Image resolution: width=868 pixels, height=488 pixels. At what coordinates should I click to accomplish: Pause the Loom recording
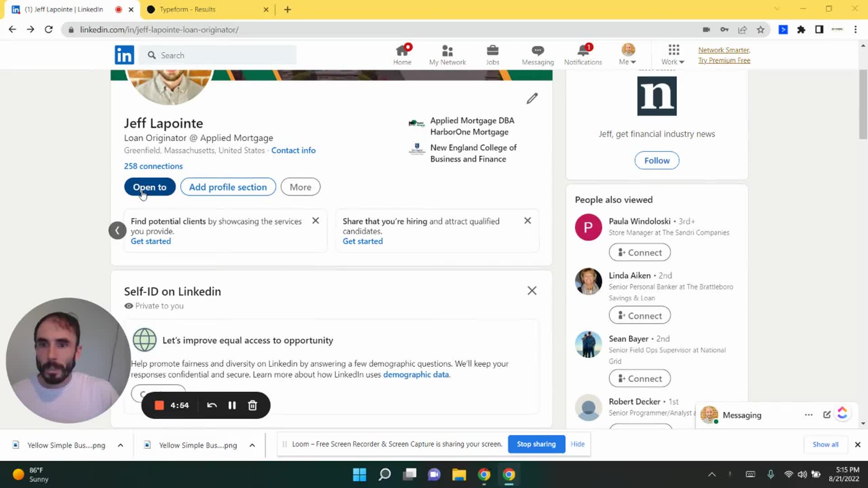(232, 405)
